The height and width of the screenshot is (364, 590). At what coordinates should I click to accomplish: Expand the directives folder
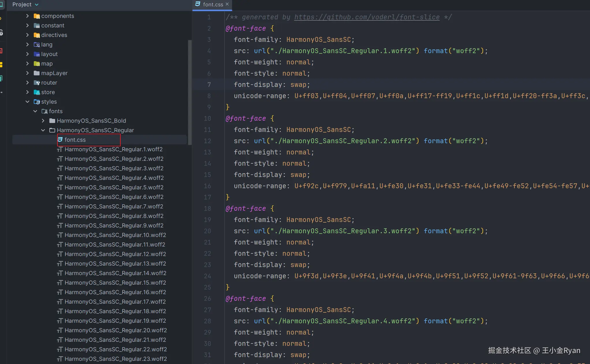point(27,35)
